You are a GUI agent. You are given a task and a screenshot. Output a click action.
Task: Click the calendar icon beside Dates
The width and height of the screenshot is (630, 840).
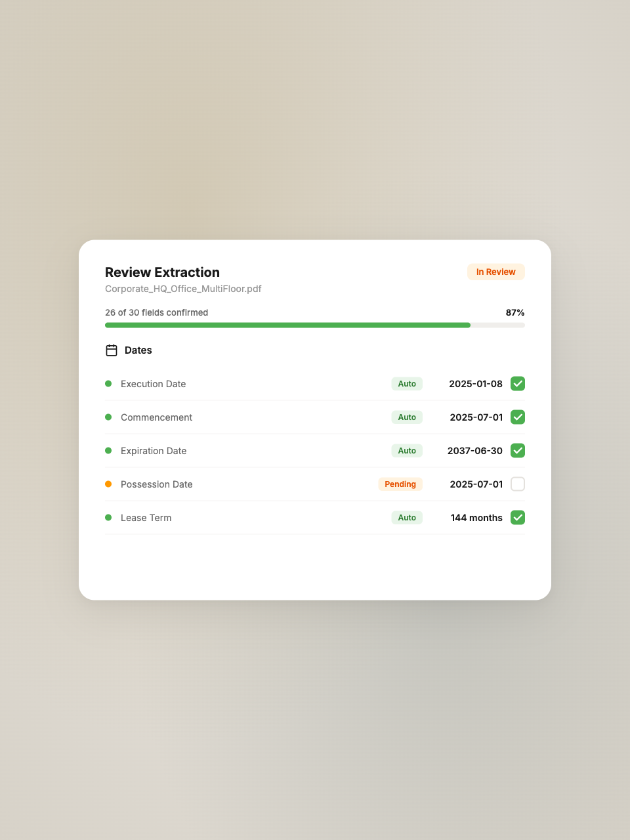point(112,350)
